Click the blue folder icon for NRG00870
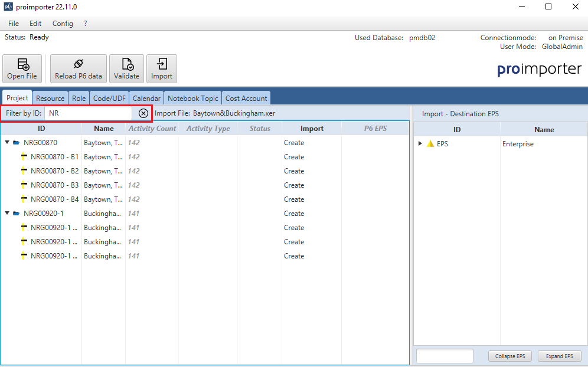Screen dimensions: 588x367 (x=17, y=143)
